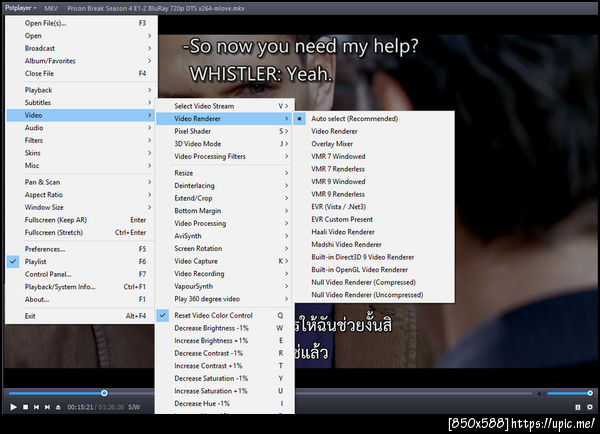
Task: Click About... in the main menu
Action: [80, 300]
